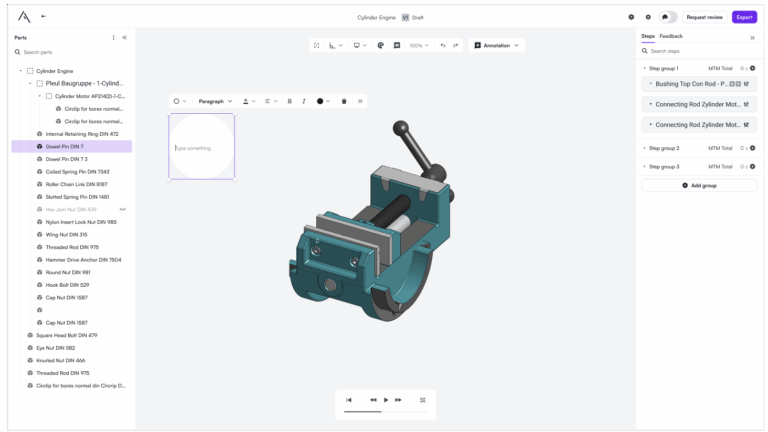This screenshot has width=768, height=432.
Task: Open the 100% zoom dropdown
Action: coord(419,46)
